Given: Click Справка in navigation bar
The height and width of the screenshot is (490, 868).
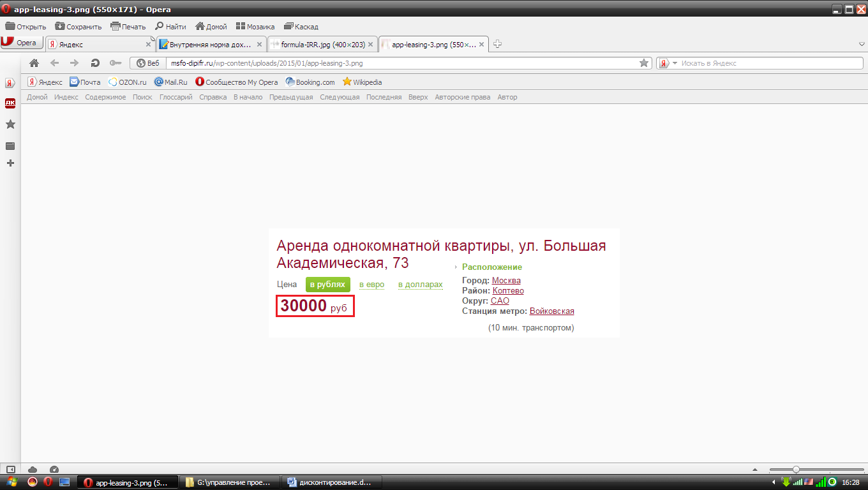Looking at the screenshot, I should click(x=213, y=97).
